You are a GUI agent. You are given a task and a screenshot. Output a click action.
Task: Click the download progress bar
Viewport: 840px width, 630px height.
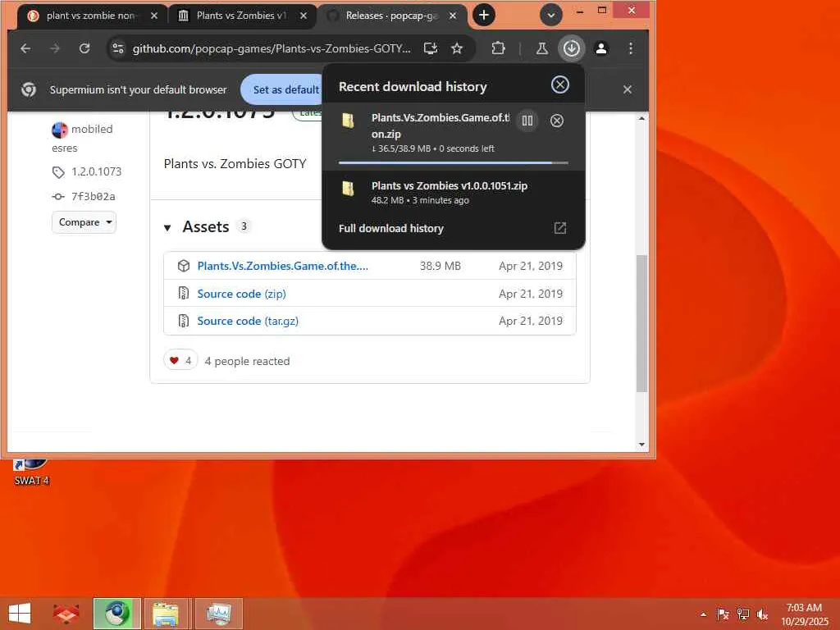[453, 162]
